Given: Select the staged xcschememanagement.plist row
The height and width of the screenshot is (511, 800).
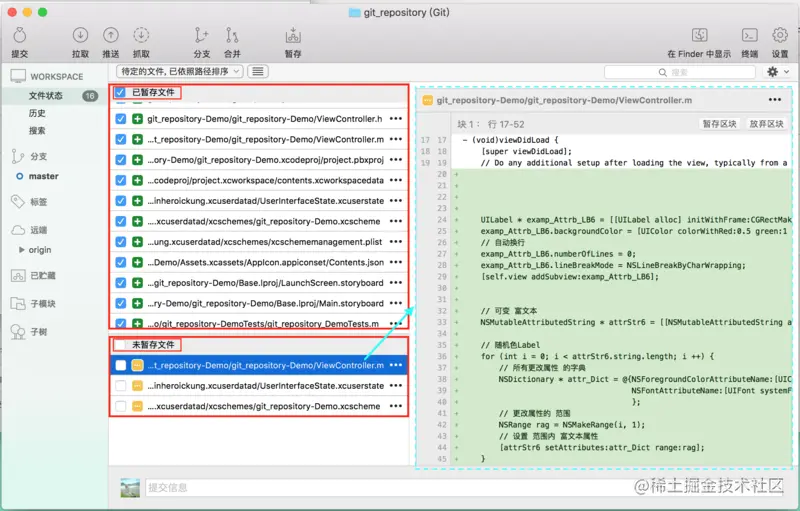Looking at the screenshot, I should pyautogui.click(x=259, y=242).
